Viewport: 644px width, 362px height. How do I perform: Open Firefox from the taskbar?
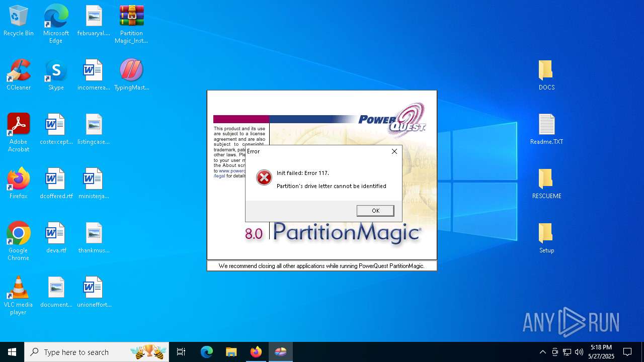[x=256, y=352]
